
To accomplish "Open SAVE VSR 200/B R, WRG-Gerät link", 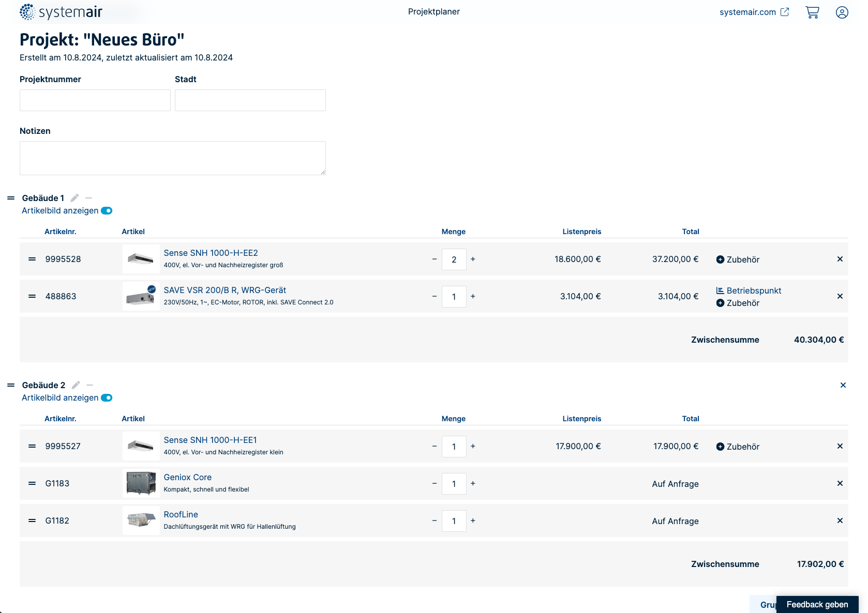I will (x=225, y=290).
